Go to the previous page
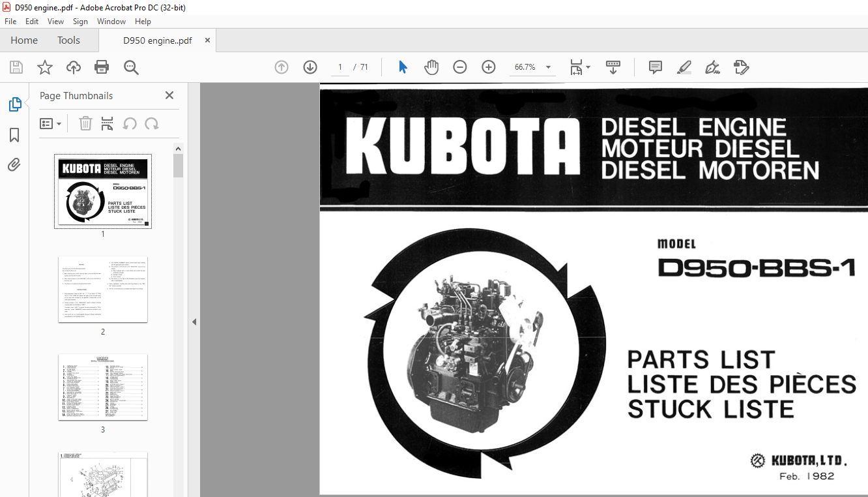 282,67
